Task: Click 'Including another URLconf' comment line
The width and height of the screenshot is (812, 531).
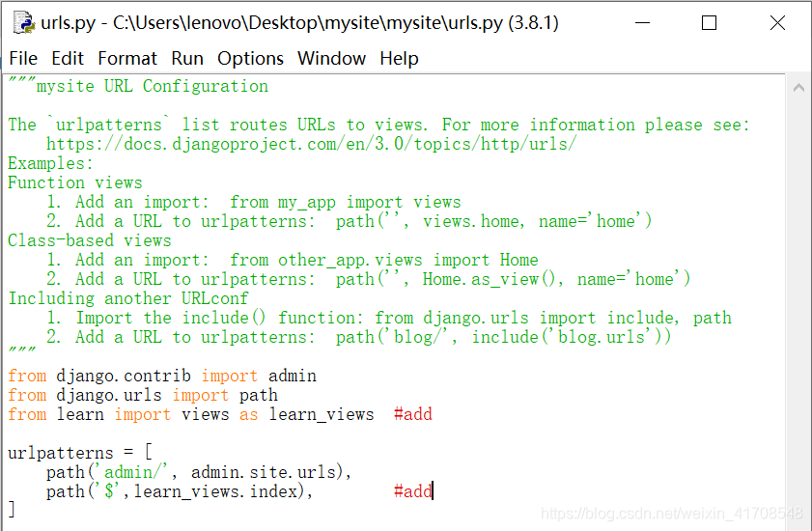Action: (128, 298)
